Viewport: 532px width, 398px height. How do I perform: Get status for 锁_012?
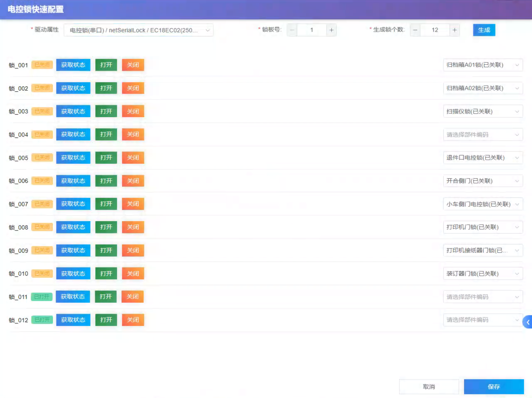click(73, 320)
